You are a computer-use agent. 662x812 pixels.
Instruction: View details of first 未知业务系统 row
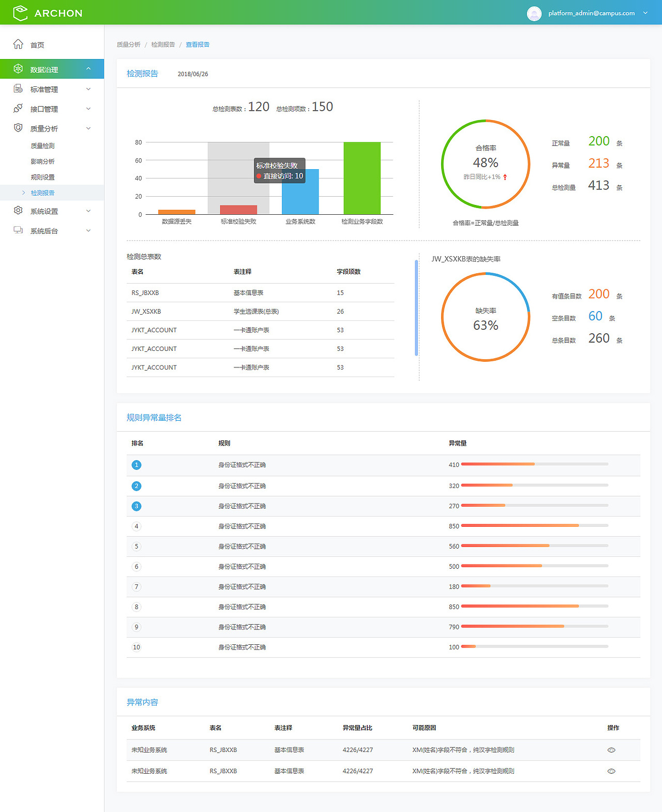click(x=611, y=750)
